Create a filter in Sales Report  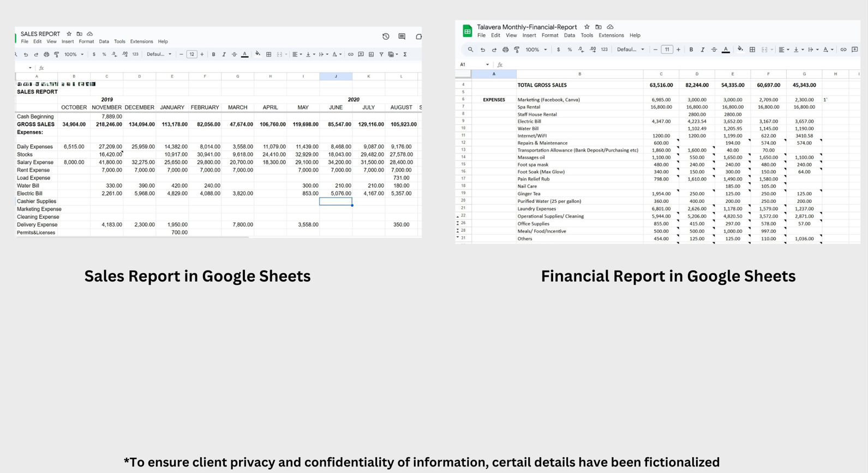pyautogui.click(x=381, y=55)
